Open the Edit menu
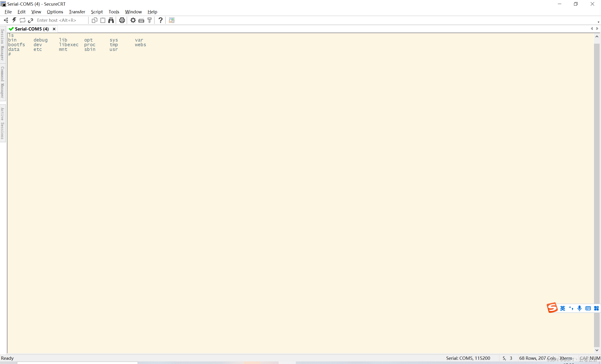601x364 pixels. [x=21, y=12]
